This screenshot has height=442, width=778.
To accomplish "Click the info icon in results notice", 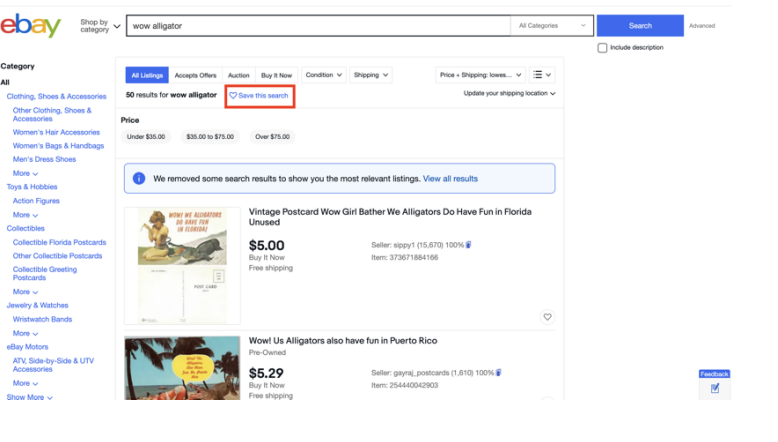I will pyautogui.click(x=139, y=179).
